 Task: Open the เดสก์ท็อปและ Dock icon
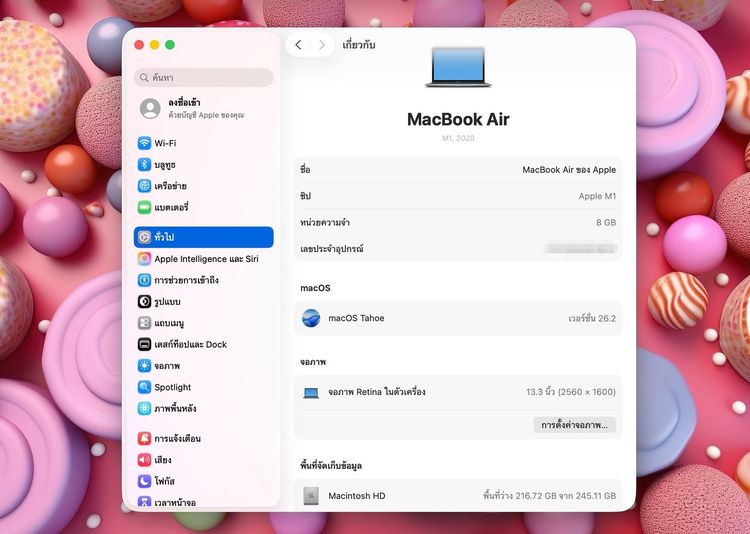(x=144, y=344)
